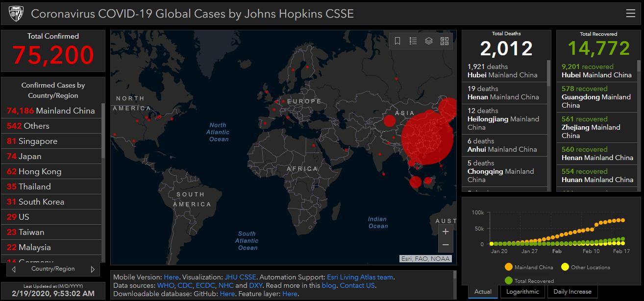Show the map legend list
Image resolution: width=644 pixels, height=301 pixels.
point(413,41)
